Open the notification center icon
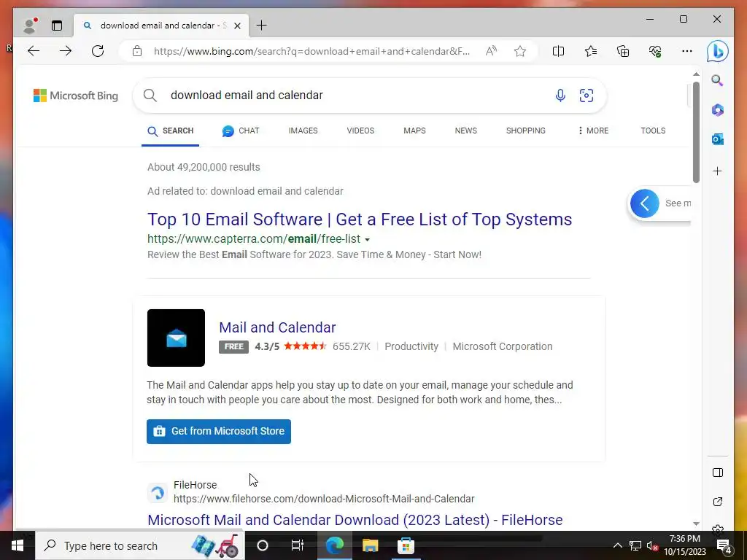Screen dimensions: 747x560 click(x=724, y=545)
